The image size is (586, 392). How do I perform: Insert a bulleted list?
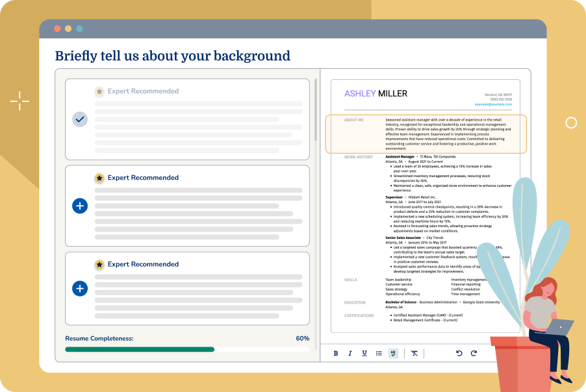click(x=379, y=353)
